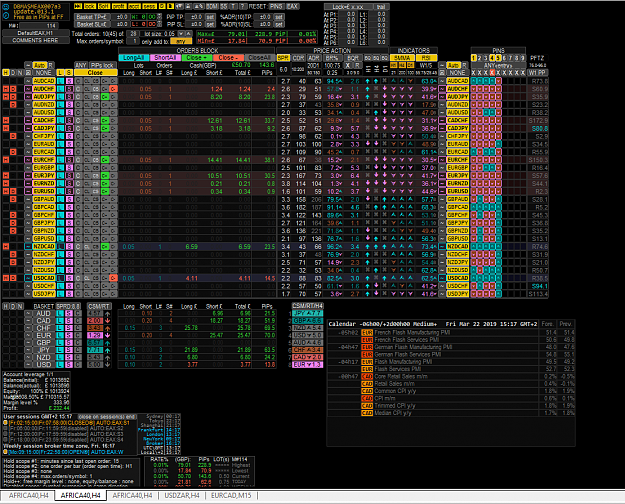The image size is (625, 504).
Task: Click the grey CloseAll button
Action: point(259,58)
